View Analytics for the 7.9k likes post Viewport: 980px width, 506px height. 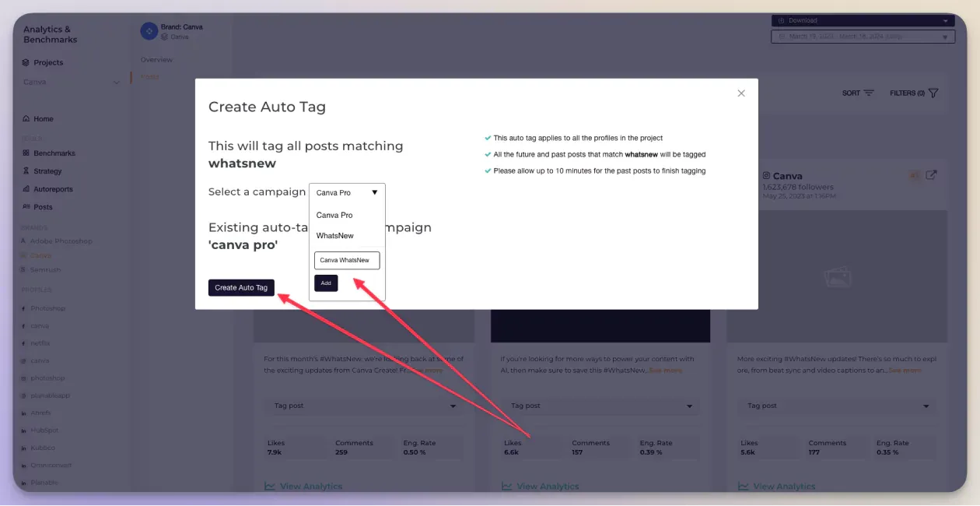pos(304,487)
